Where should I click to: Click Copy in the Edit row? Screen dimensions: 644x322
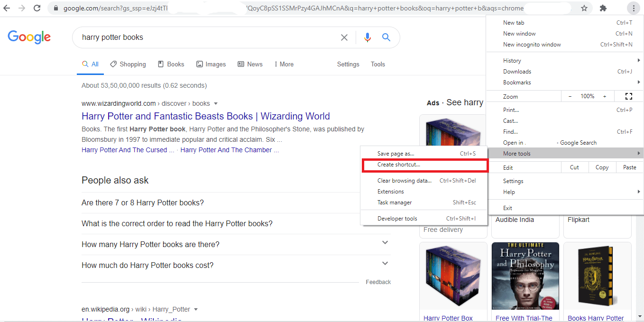[602, 167]
